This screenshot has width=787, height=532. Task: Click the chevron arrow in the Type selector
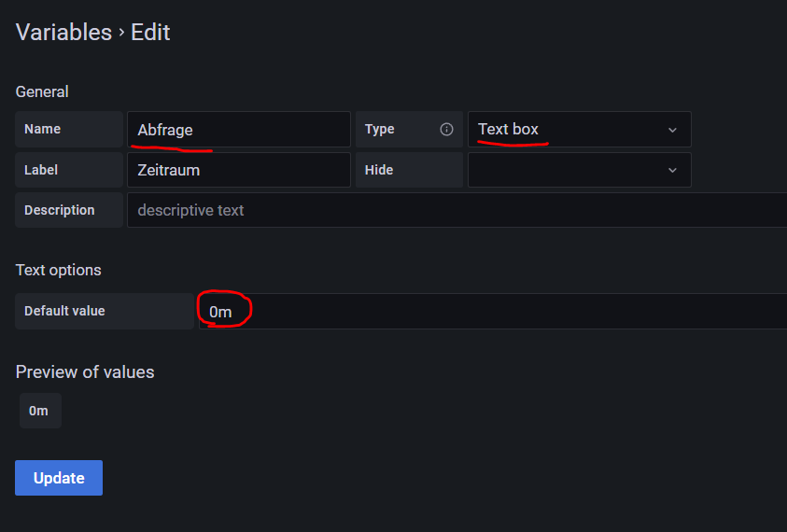coord(672,130)
